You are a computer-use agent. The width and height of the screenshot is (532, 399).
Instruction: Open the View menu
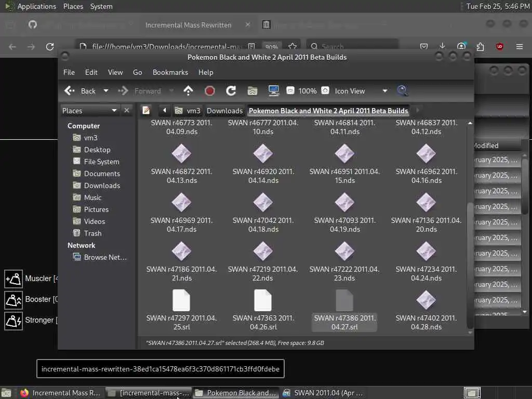115,72
